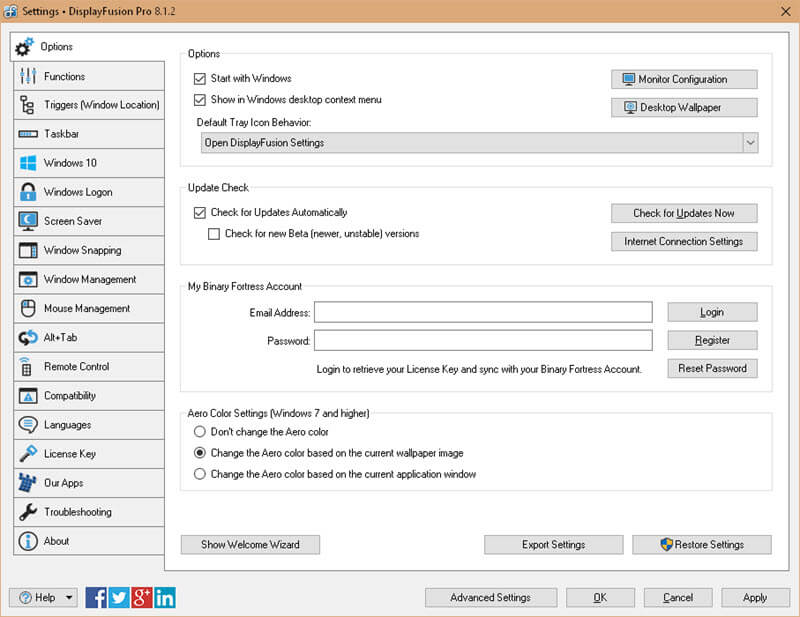Image resolution: width=800 pixels, height=617 pixels.
Task: Click the Mouse Management mouse icon
Action: [28, 308]
